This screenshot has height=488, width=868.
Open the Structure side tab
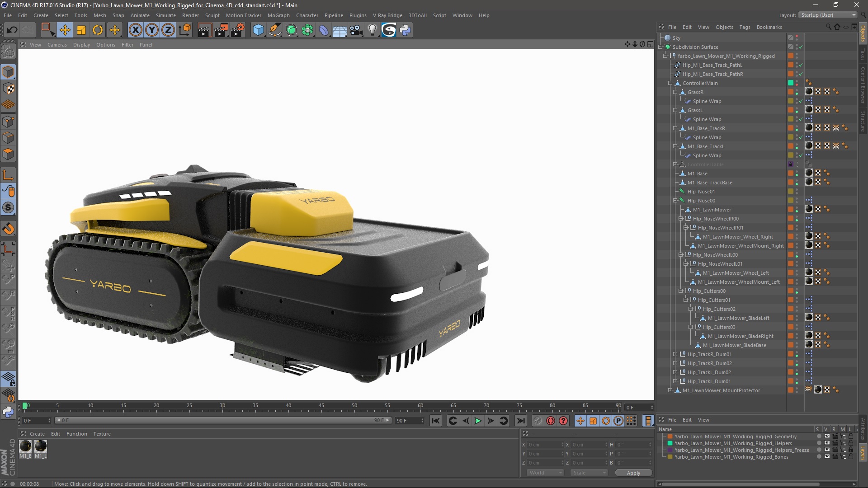(863, 121)
